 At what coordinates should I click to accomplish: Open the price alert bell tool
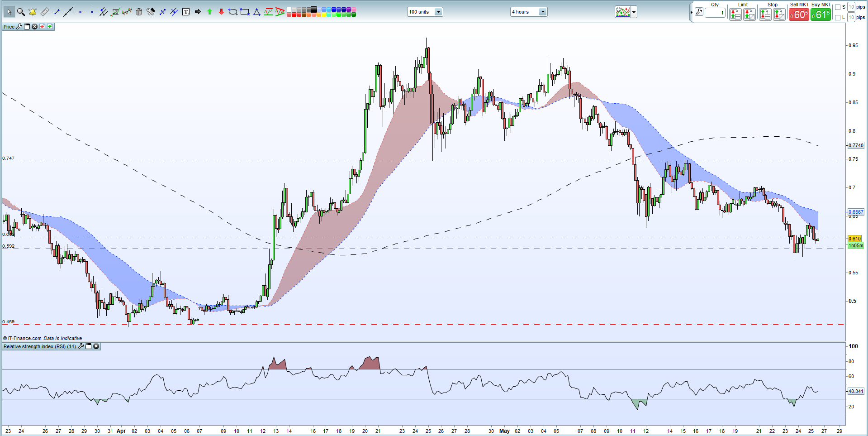(33, 12)
